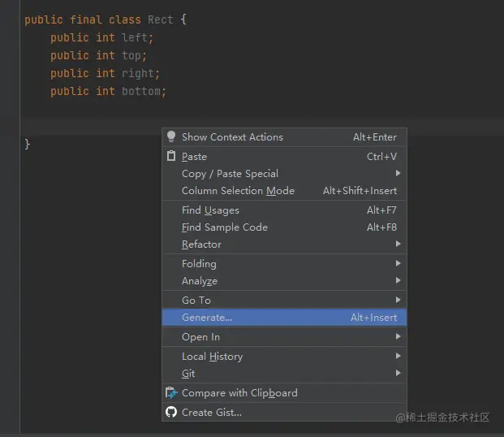Click the field name left in code
This screenshot has height=437, width=504.
point(135,37)
